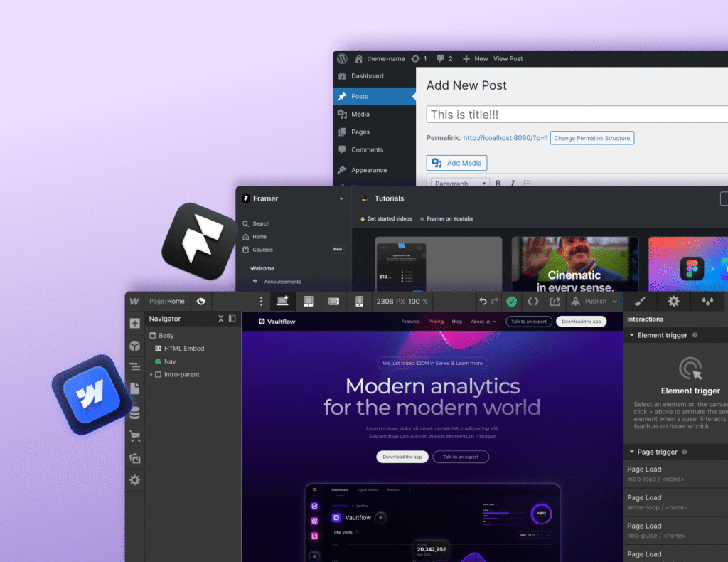Switch to the tablet breakpoint in Webflow
The image size is (728, 562).
tap(308, 302)
